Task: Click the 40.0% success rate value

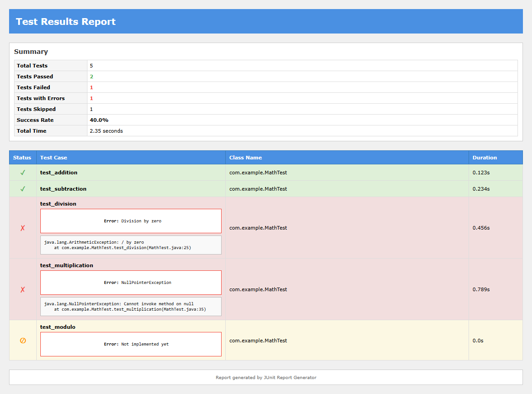Action: 99,120
